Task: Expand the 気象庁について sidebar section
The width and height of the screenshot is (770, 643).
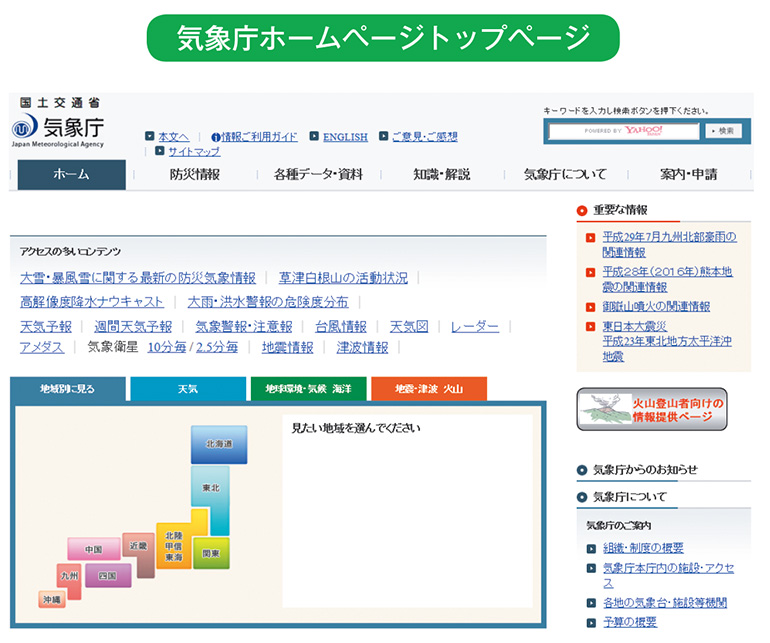Action: pyautogui.click(x=629, y=497)
